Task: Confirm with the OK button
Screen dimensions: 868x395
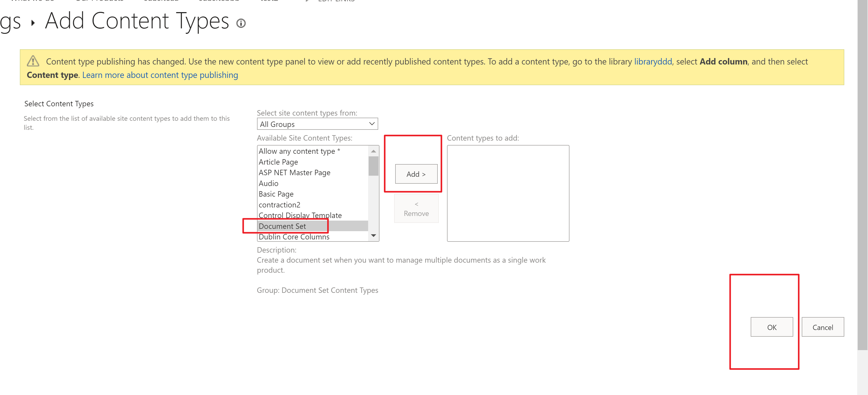Action: tap(772, 327)
